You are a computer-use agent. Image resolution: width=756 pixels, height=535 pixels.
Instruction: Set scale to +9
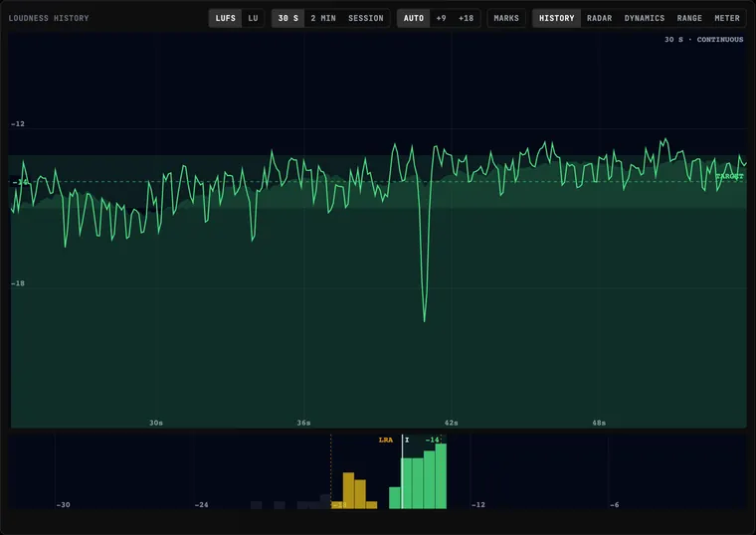point(441,18)
